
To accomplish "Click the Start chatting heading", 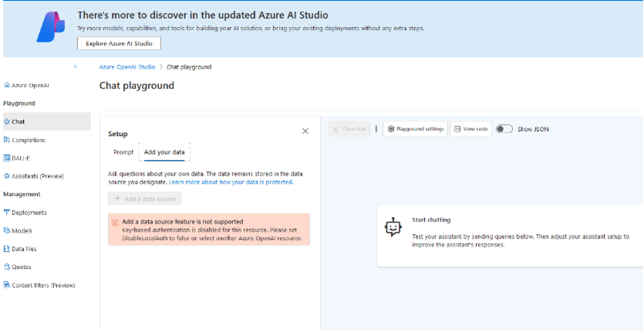I will [431, 220].
